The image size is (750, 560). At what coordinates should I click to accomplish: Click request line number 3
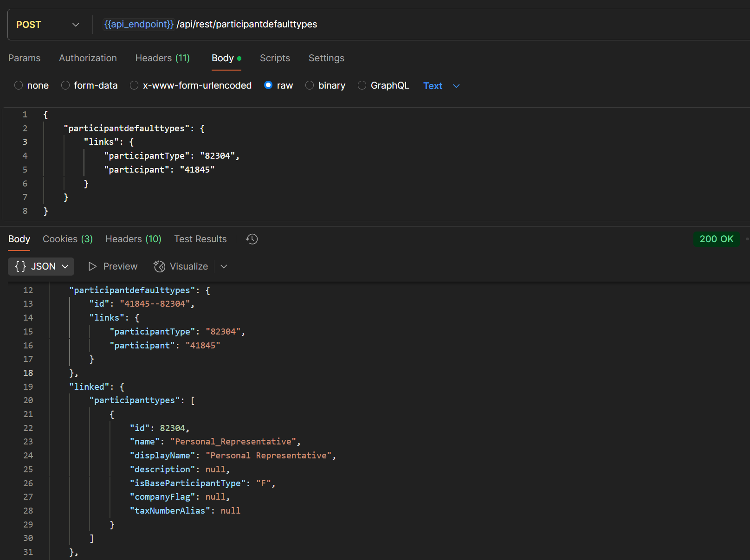point(25,142)
